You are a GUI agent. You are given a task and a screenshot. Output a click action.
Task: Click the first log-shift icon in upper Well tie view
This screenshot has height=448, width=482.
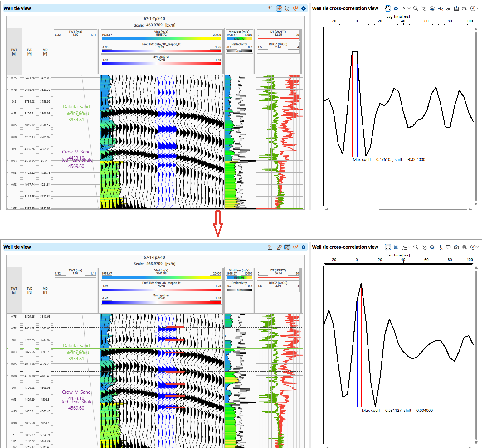(x=270, y=8)
